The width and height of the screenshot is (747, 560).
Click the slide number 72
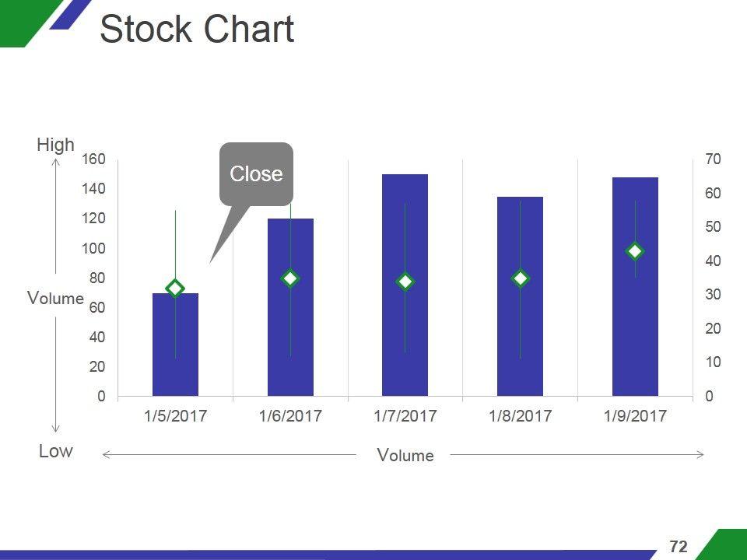679,547
